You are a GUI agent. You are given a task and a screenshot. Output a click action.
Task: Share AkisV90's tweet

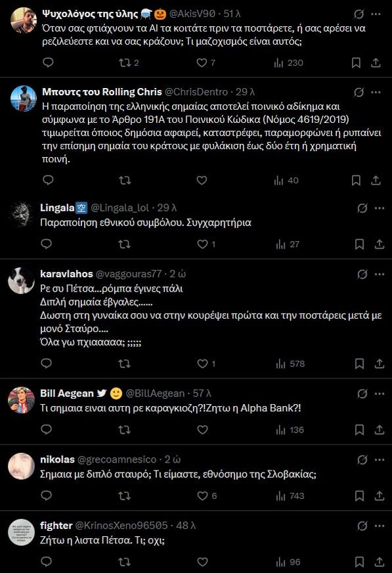click(x=376, y=63)
